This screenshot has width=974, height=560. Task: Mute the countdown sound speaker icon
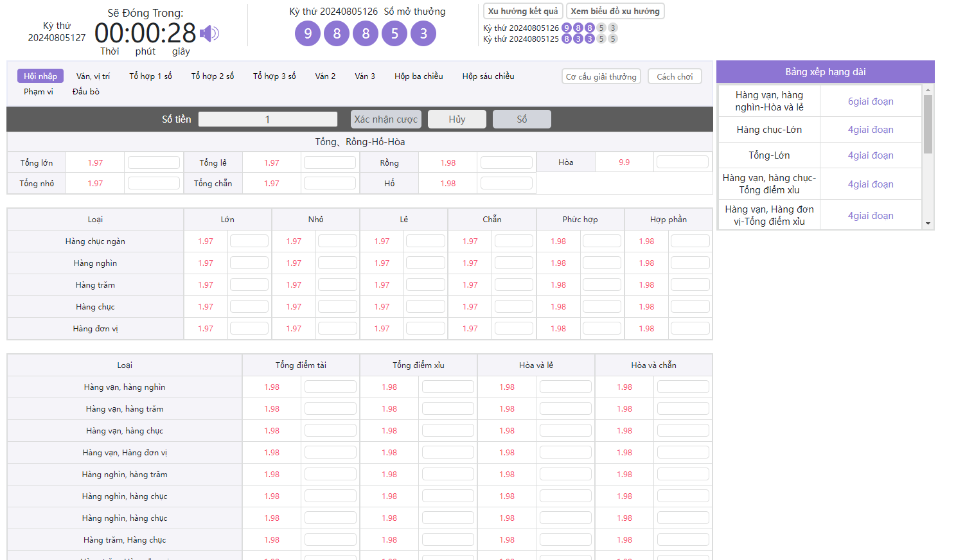209,33
